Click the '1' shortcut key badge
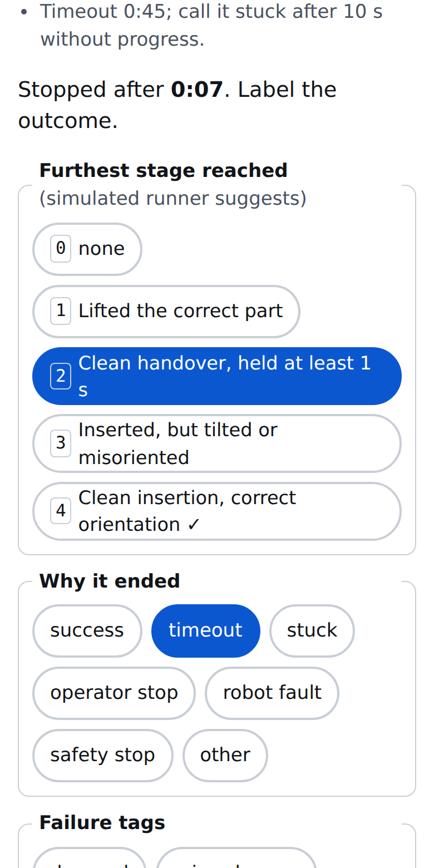Screen dimensions: 434x868 pos(61,311)
